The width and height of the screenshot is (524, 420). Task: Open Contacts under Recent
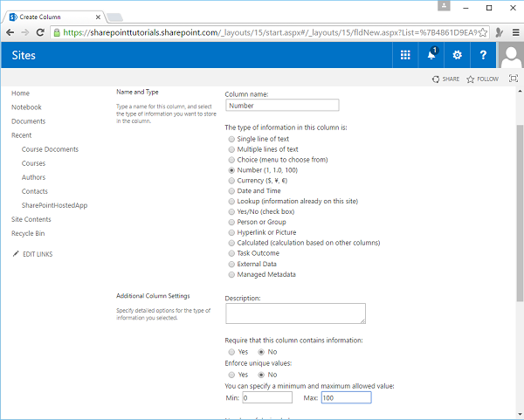[35, 191]
